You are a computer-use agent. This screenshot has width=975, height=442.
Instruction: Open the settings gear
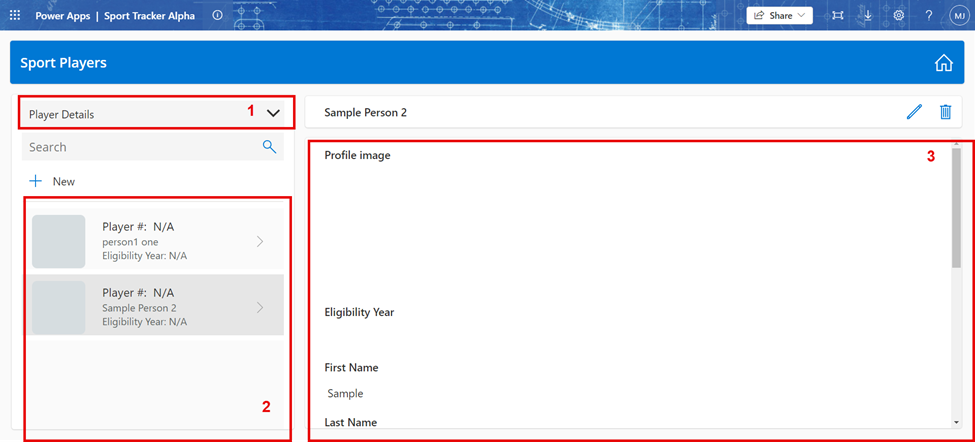pos(899,16)
